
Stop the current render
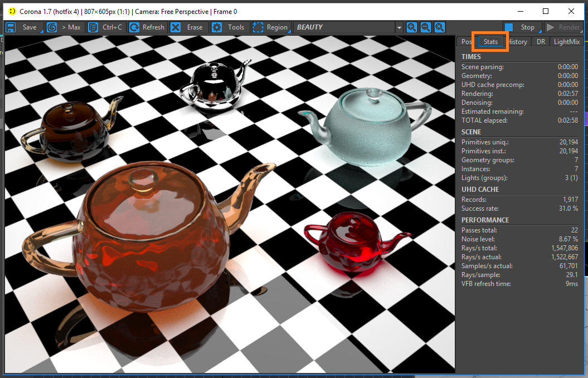tap(521, 27)
